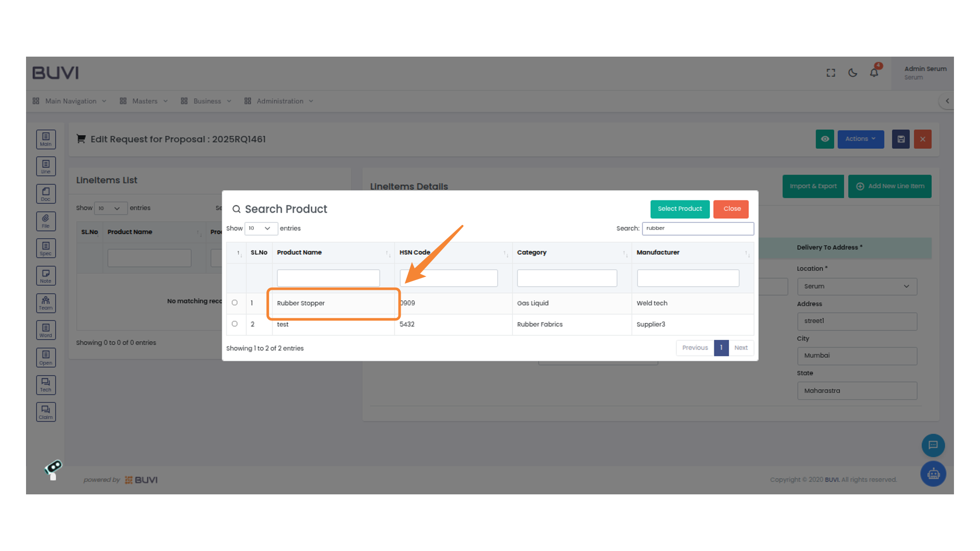Open the notifications bell icon
980x551 pixels.
874,73
